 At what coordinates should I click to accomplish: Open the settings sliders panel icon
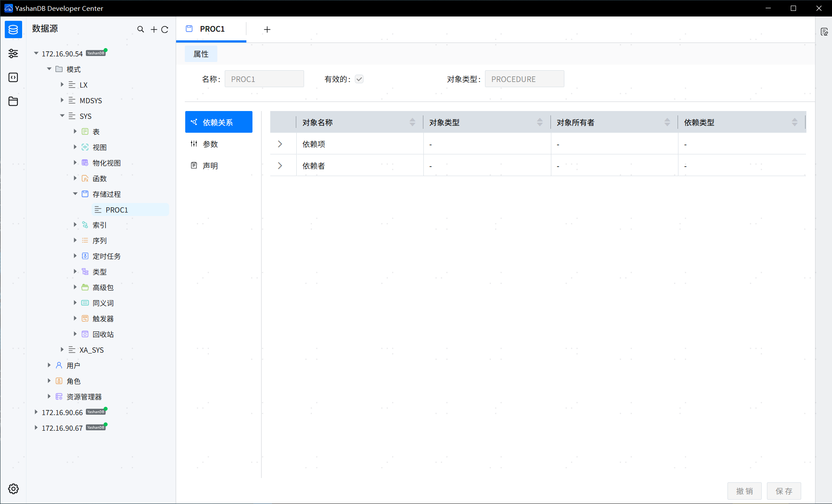point(13,53)
